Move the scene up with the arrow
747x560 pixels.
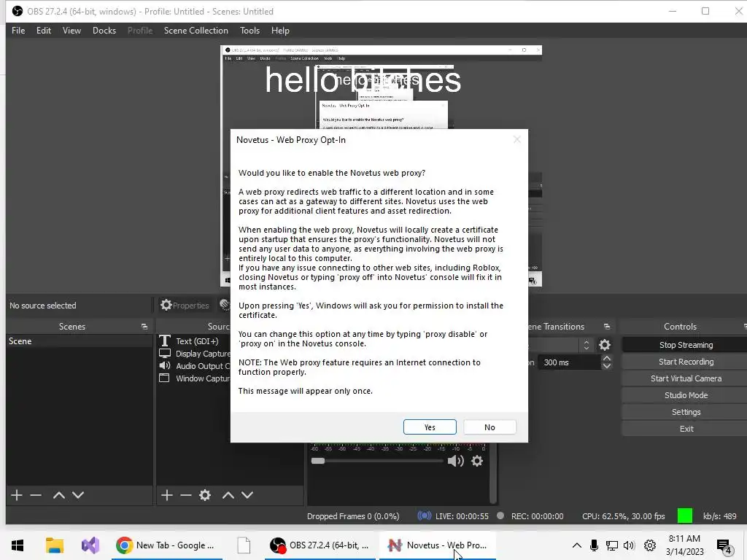tap(59, 495)
